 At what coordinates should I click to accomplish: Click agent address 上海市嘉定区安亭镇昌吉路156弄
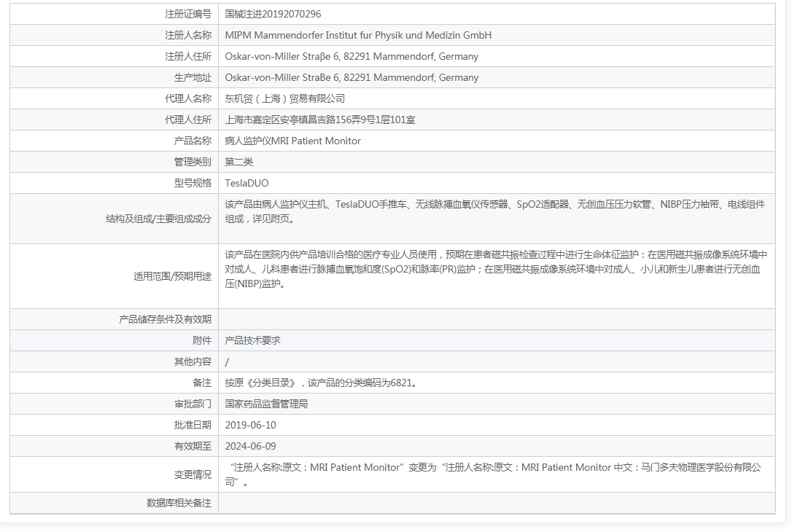[x=320, y=120]
